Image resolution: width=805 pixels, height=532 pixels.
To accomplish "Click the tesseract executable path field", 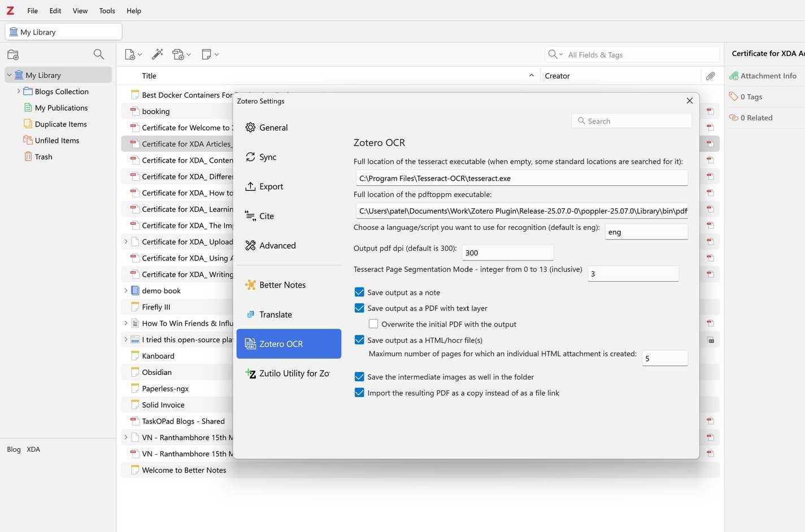I will 521,178.
